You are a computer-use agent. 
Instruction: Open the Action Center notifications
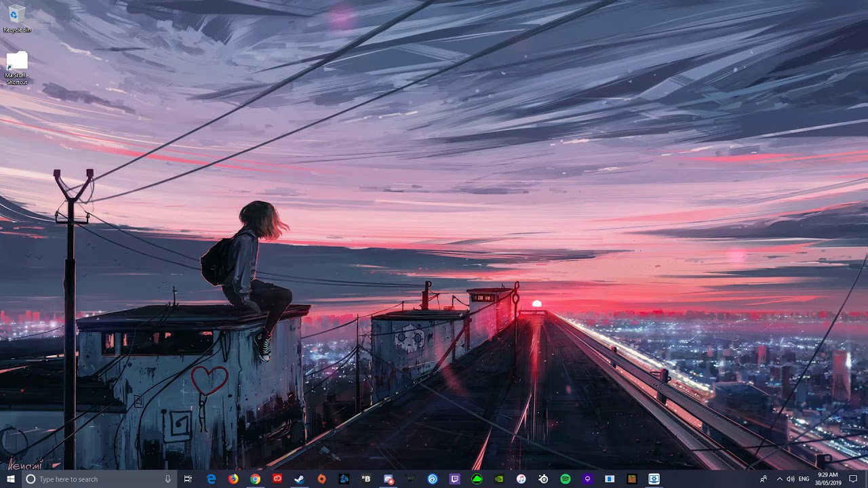(853, 479)
